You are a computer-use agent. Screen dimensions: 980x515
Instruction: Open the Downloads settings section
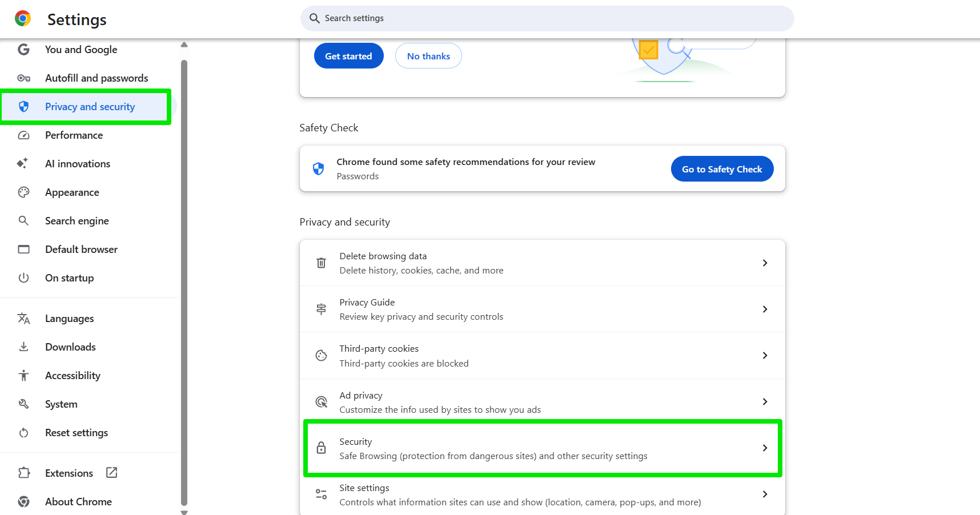[x=70, y=347]
